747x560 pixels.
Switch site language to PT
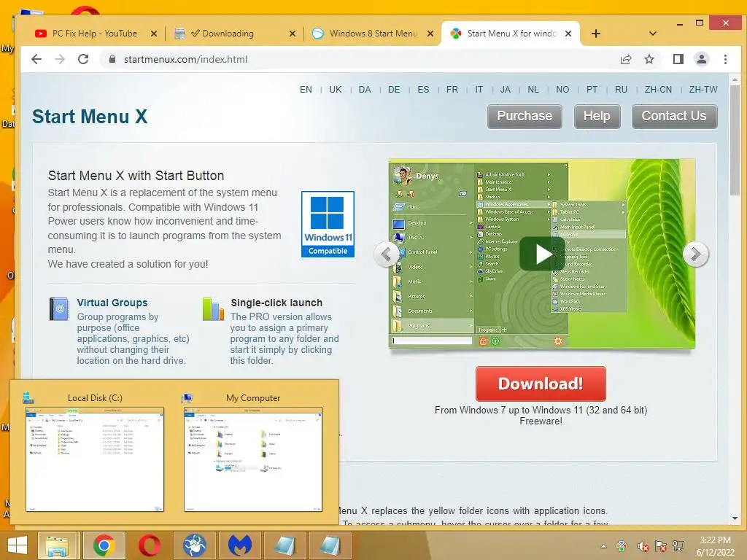click(x=592, y=90)
